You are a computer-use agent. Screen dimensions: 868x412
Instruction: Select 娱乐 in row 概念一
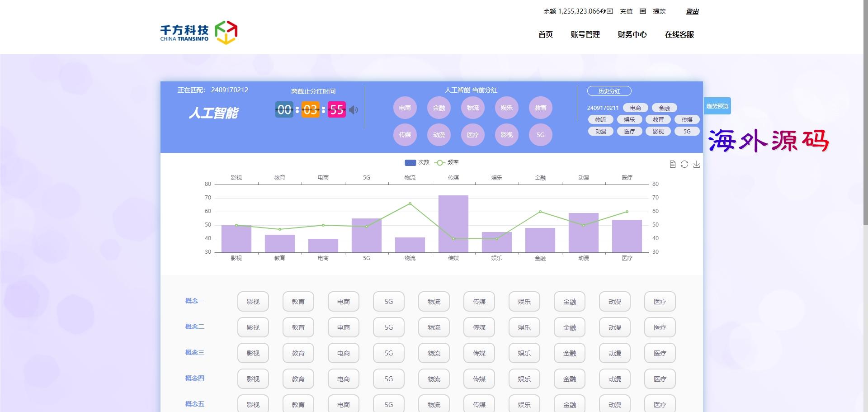(x=524, y=302)
